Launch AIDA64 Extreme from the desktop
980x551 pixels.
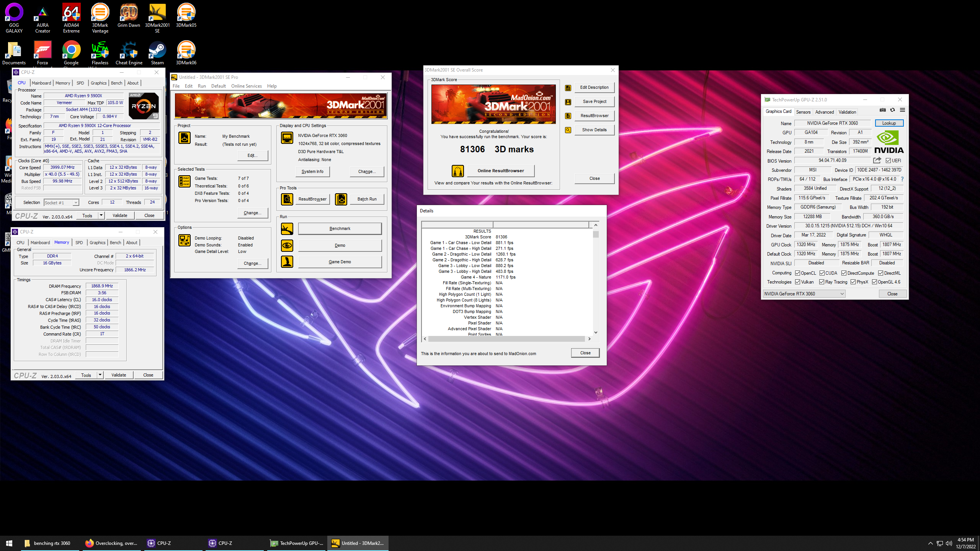click(71, 18)
